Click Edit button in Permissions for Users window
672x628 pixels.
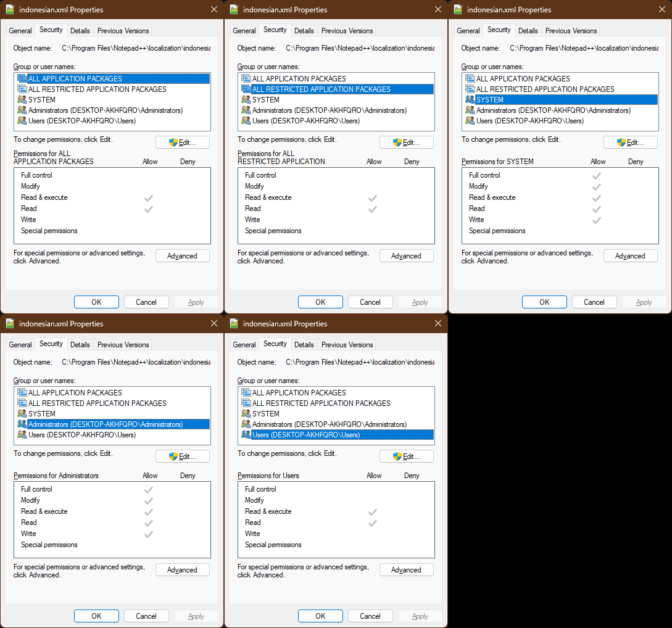(x=406, y=457)
